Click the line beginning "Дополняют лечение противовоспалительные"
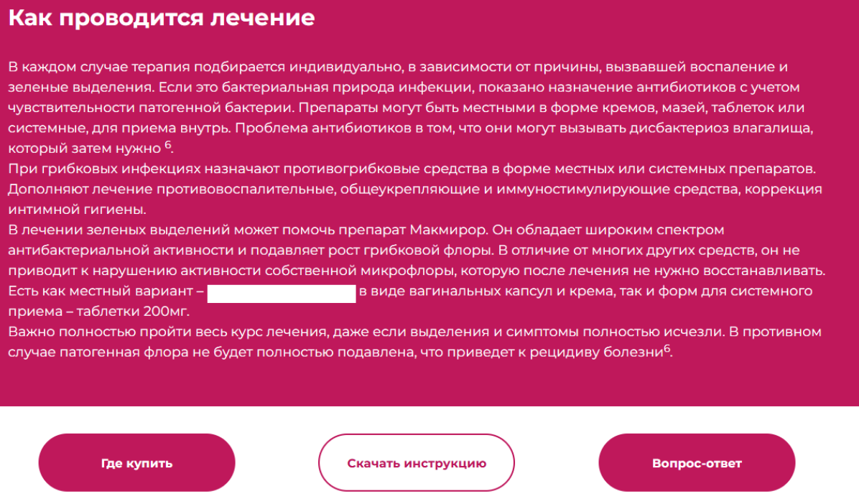Viewport: 859px width, 504px height. 414,189
